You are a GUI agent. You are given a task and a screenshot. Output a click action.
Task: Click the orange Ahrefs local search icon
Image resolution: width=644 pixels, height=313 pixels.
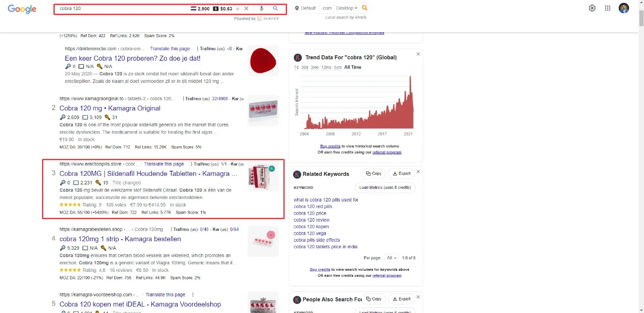click(365, 8)
